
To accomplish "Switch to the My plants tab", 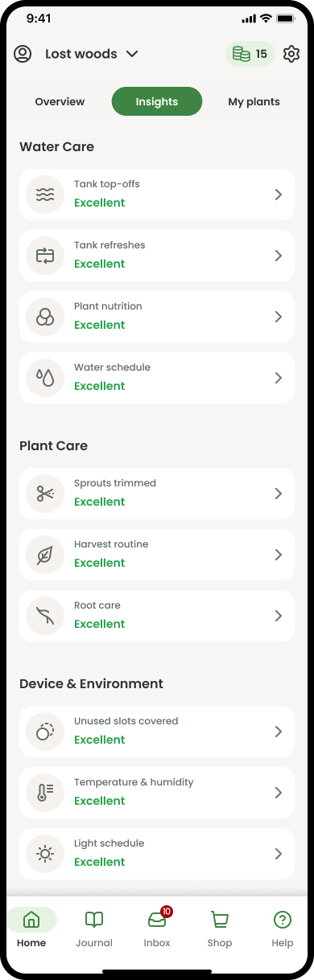I will tap(254, 101).
